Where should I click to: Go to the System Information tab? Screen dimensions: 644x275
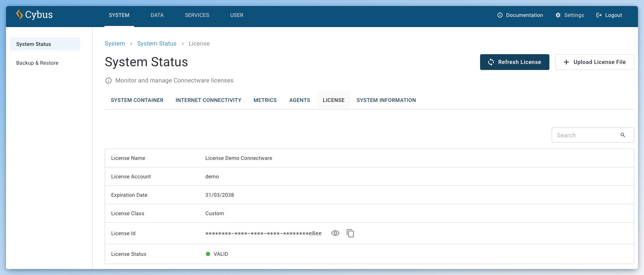click(386, 100)
